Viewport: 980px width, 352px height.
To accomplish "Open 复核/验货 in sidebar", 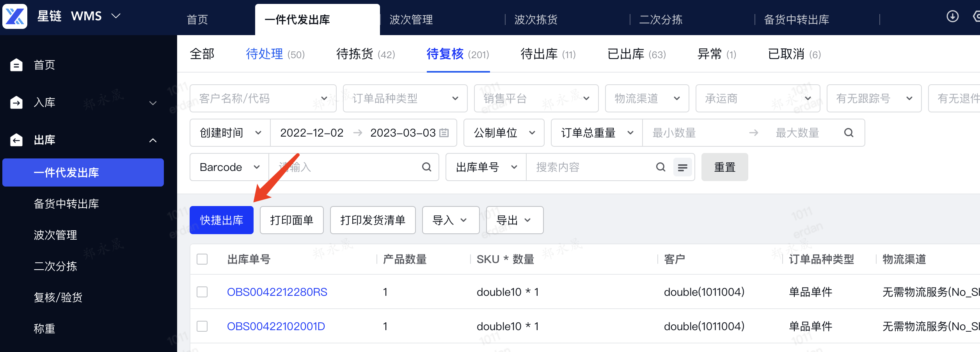I will [58, 297].
